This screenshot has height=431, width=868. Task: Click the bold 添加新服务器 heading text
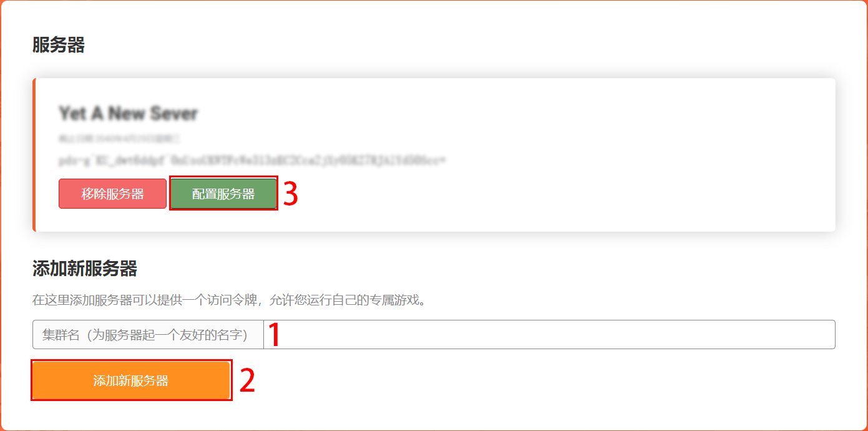tap(84, 269)
